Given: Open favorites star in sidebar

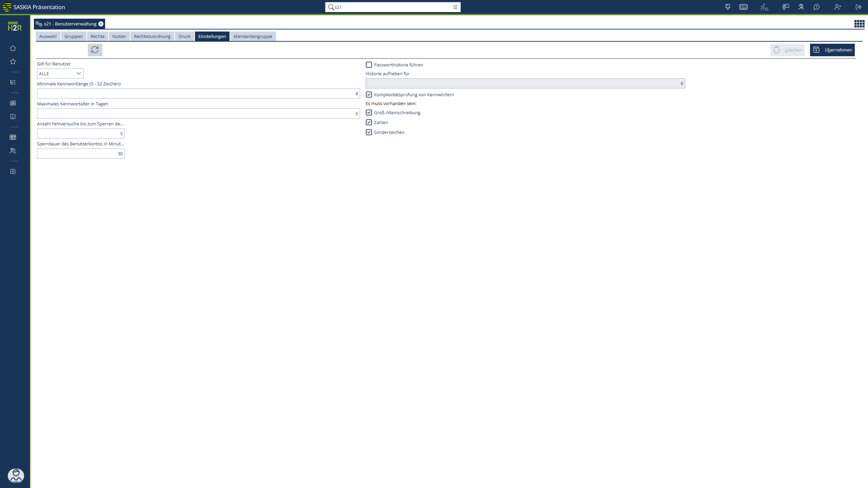Looking at the screenshot, I should pyautogui.click(x=13, y=62).
